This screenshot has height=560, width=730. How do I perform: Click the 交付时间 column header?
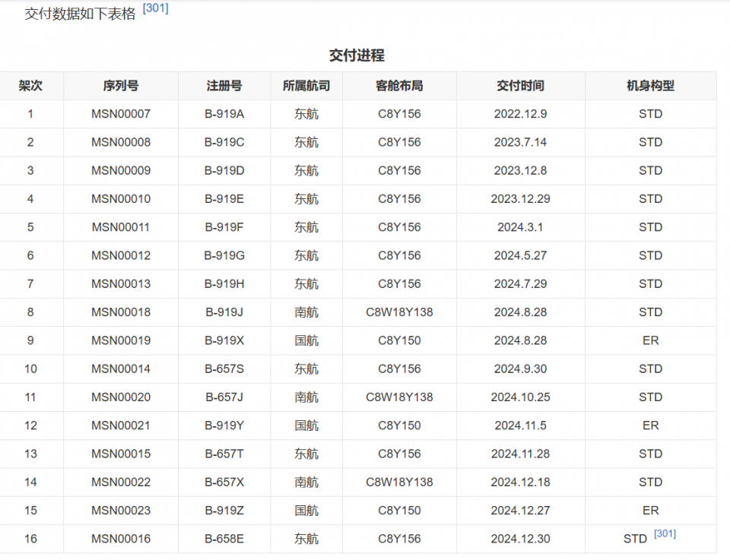pos(520,86)
